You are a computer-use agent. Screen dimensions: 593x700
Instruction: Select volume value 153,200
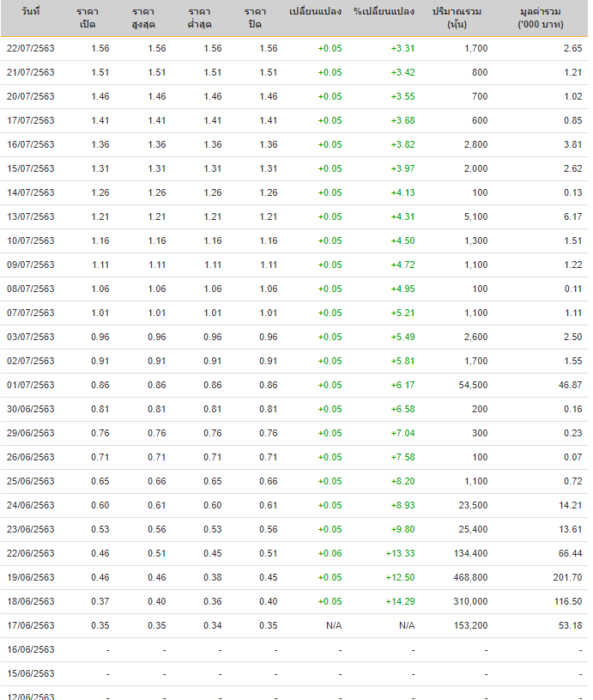point(470,626)
